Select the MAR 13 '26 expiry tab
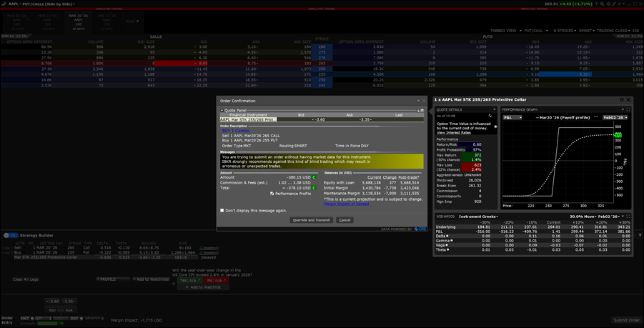644x328 pixels. (47, 22)
